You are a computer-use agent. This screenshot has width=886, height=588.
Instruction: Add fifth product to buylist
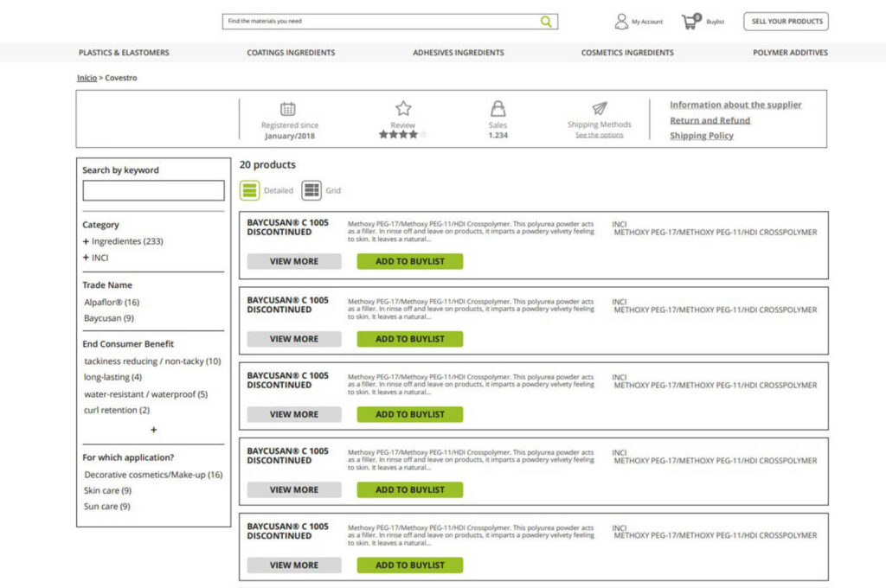click(409, 565)
